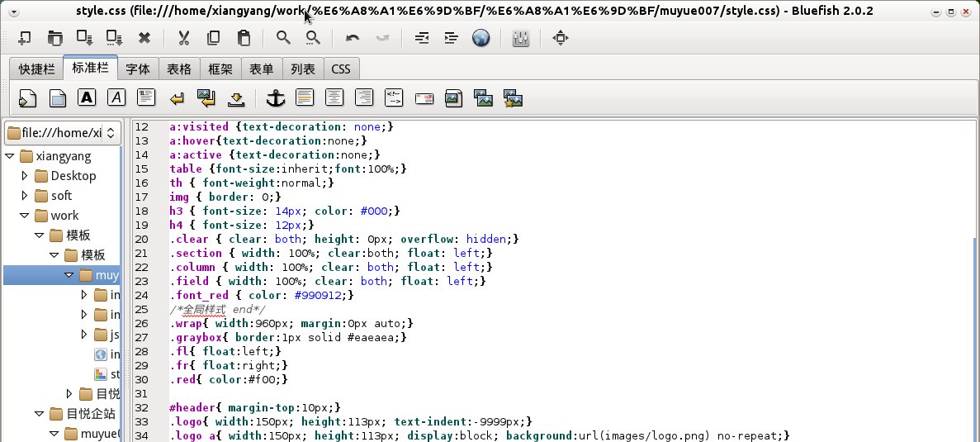
Task: Open the Find magnifier tool
Action: coord(283,38)
